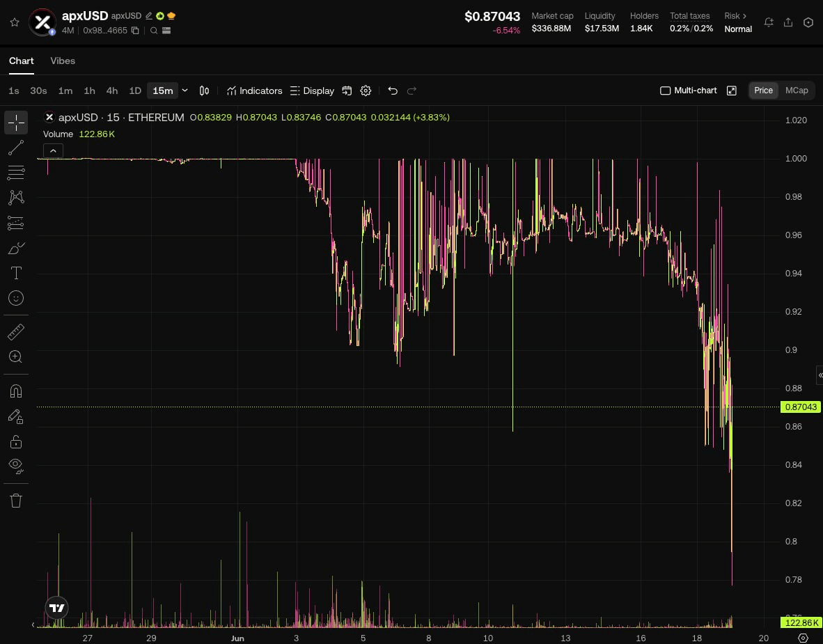This screenshot has width=823, height=644.
Task: Switch the chart to Price mode
Action: (763, 91)
